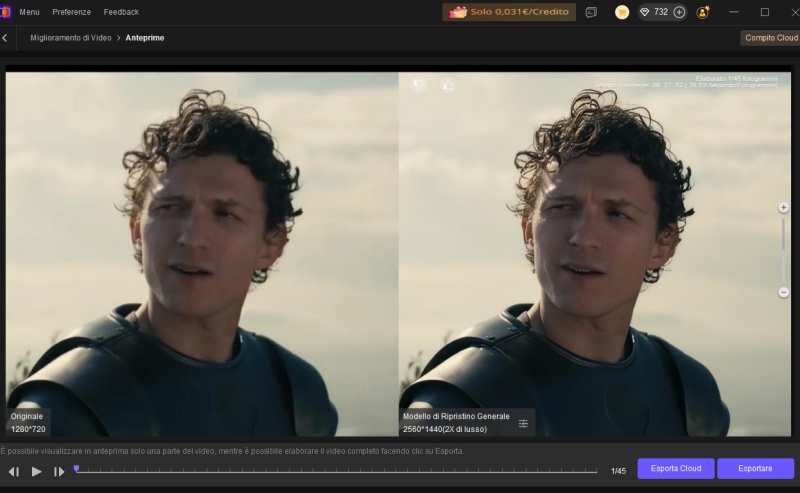Click the Originale 1280*720 label
This screenshot has height=493, width=800.
click(28, 423)
